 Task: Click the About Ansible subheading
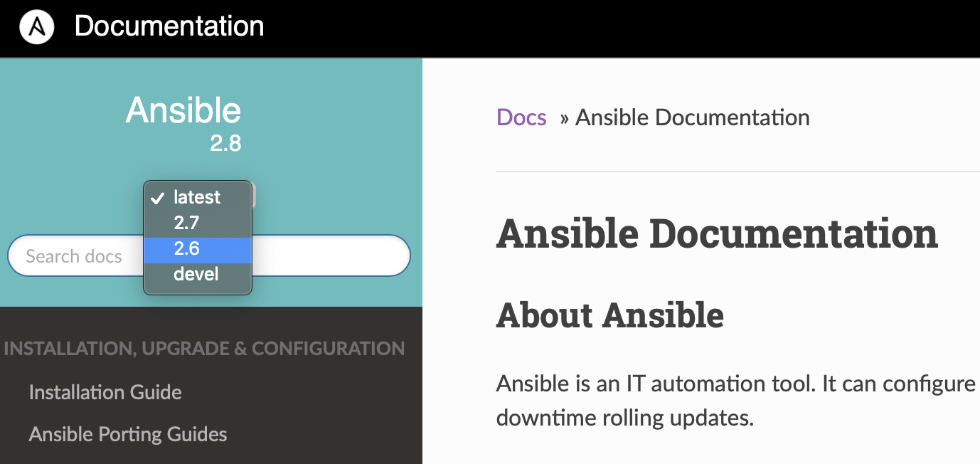point(610,315)
